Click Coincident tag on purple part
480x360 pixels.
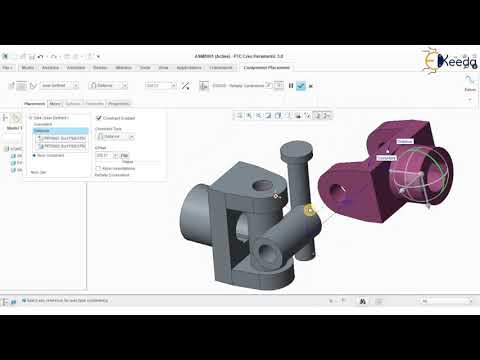[387, 158]
